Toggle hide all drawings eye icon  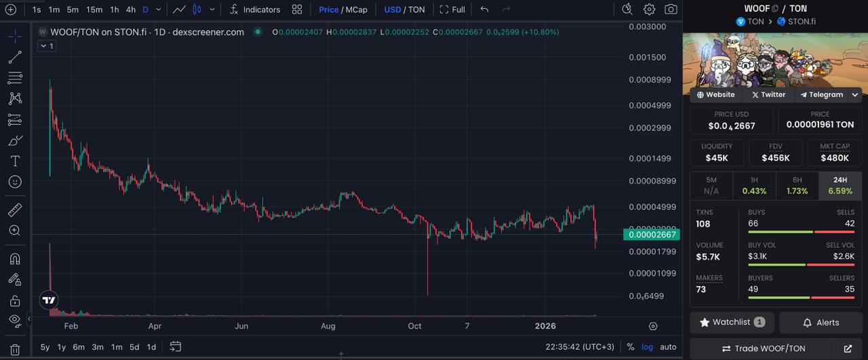pyautogui.click(x=15, y=320)
